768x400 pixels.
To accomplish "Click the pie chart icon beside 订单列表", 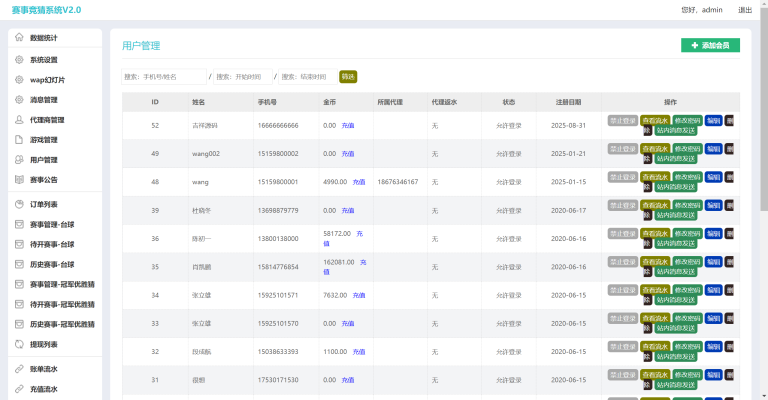I will [x=19, y=204].
